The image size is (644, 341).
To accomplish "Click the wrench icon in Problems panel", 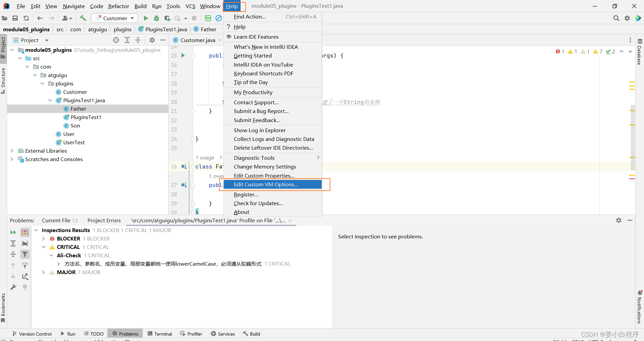I will coord(13,287).
